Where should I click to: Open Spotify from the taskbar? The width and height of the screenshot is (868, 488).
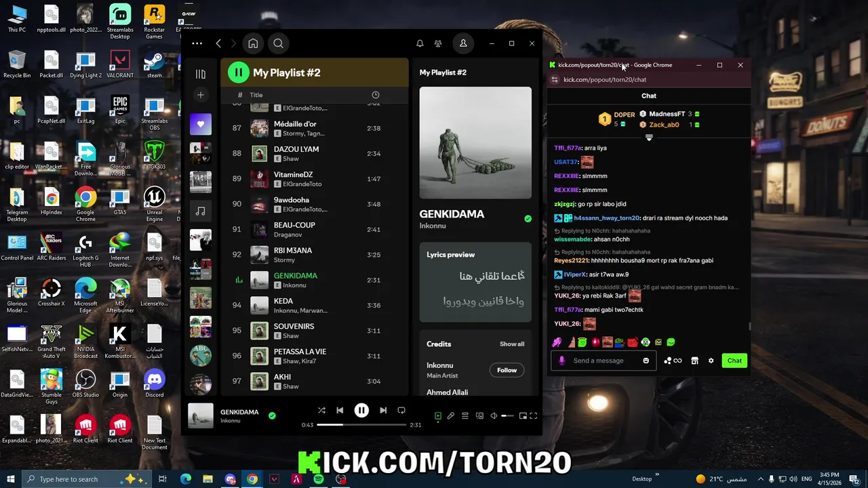tap(319, 479)
